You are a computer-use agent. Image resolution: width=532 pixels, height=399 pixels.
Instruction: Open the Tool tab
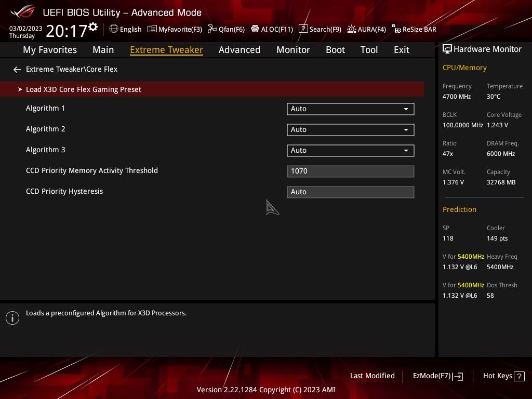pyautogui.click(x=369, y=50)
